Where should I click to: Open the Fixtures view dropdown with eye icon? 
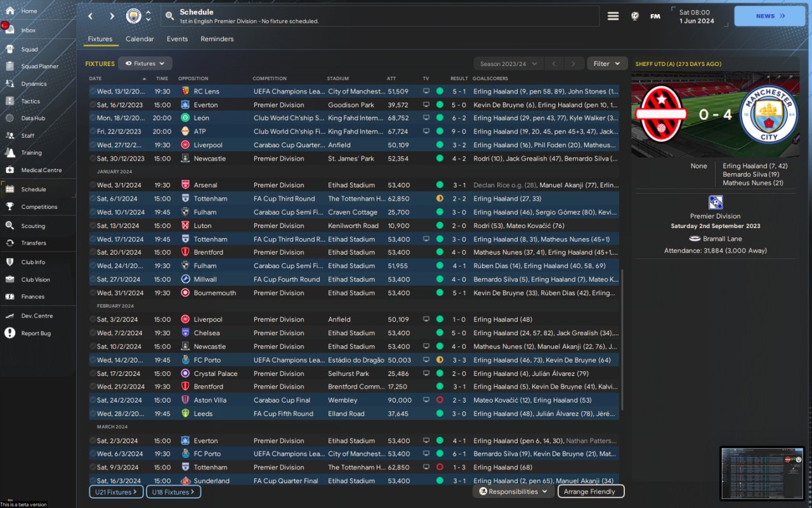(x=145, y=63)
